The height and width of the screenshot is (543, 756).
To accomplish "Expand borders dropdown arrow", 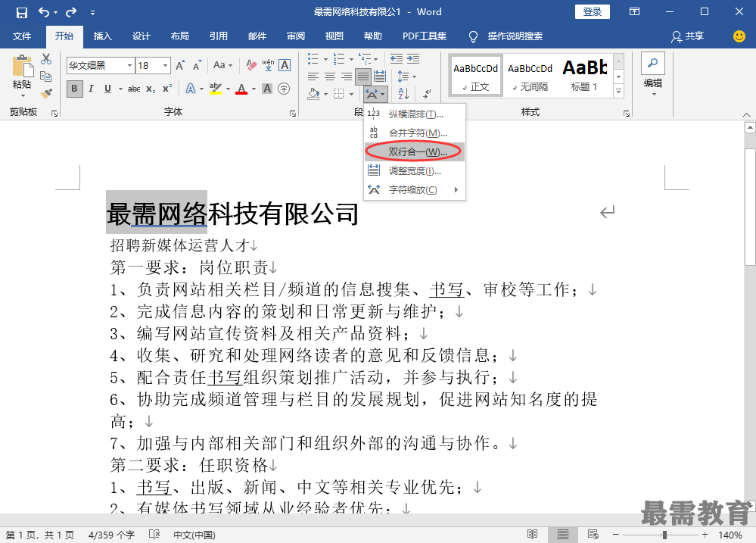I will coord(351,94).
